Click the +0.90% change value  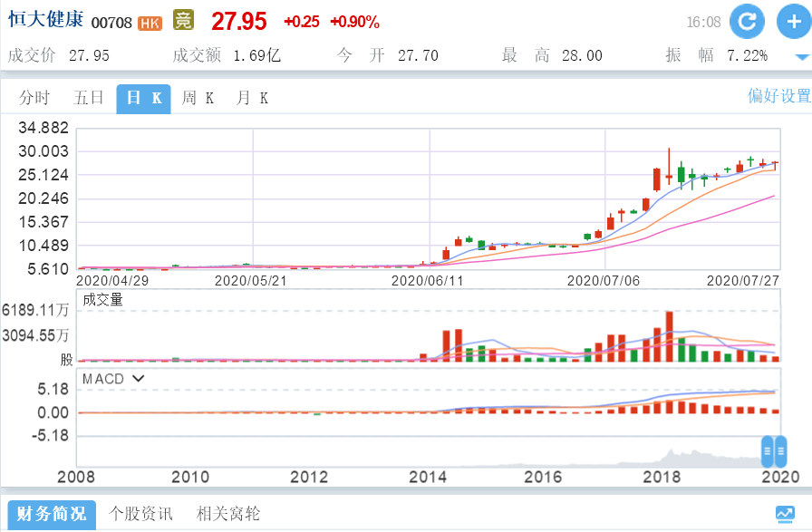click(x=354, y=22)
